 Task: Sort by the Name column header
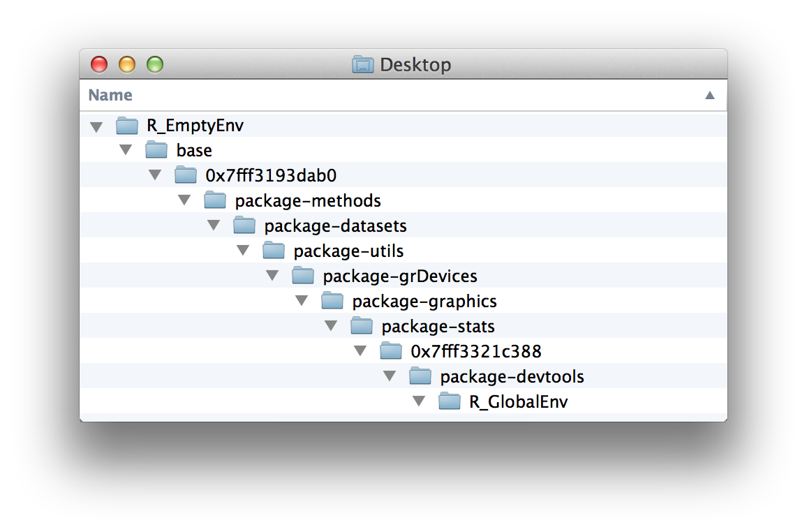(110, 95)
